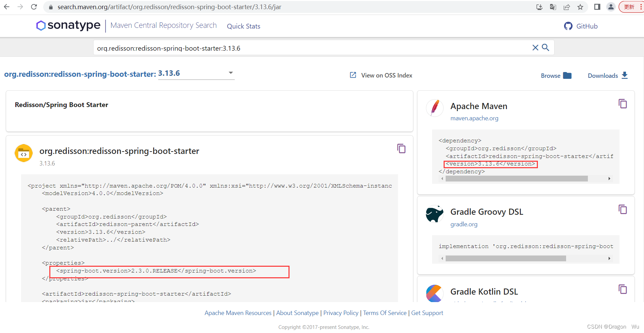Click the Downloads icon
This screenshot has width=644, height=333.
coord(625,75)
